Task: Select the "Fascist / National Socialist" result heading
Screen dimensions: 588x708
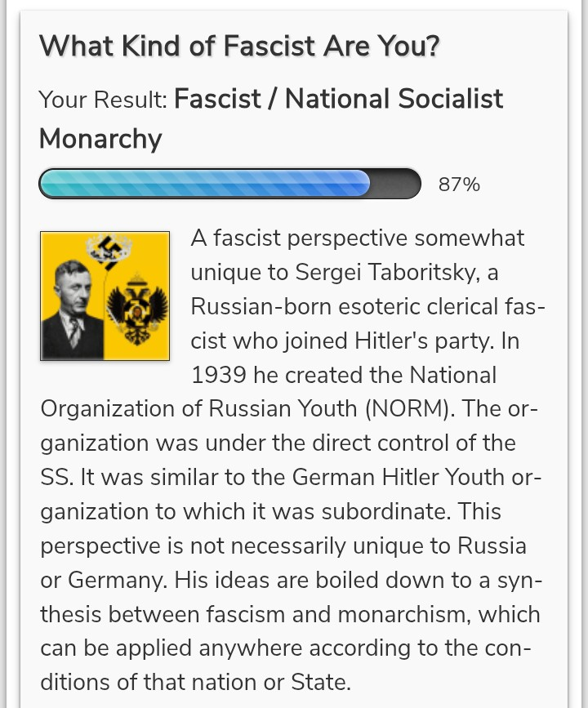Action: coord(339,100)
